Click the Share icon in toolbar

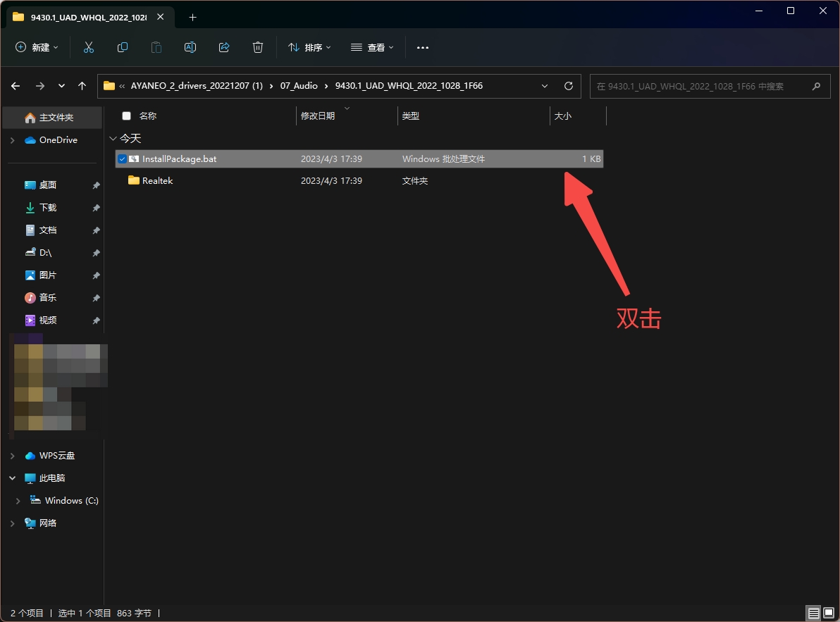pos(224,47)
